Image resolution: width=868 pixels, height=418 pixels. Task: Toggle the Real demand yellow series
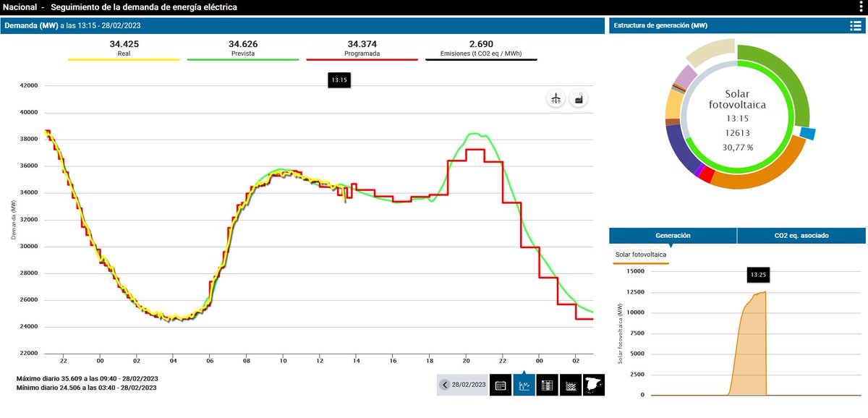124,49
